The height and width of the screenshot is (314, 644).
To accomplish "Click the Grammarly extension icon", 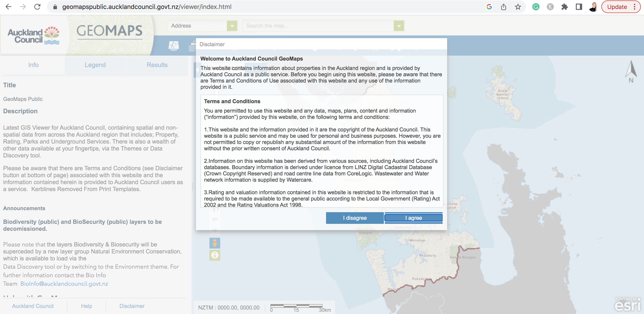I will coord(536,7).
